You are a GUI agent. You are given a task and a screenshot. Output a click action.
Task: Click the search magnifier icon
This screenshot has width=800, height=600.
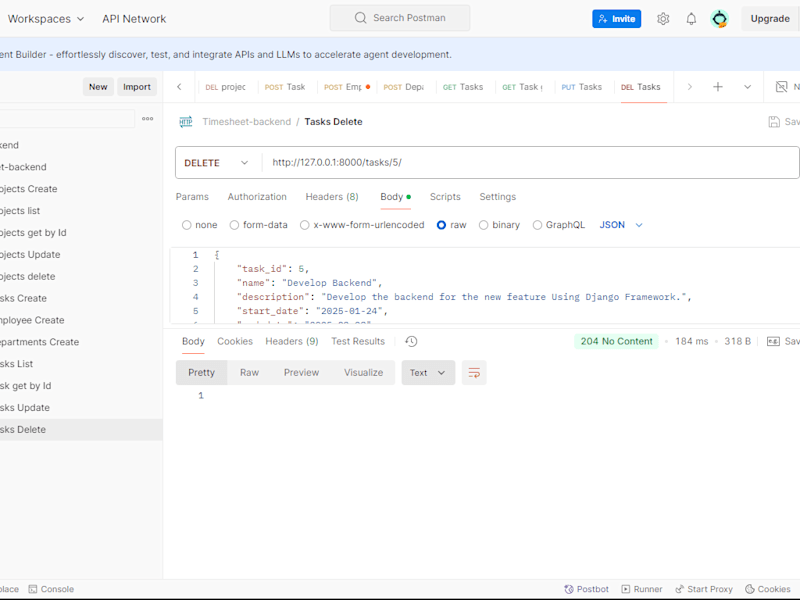(x=360, y=18)
